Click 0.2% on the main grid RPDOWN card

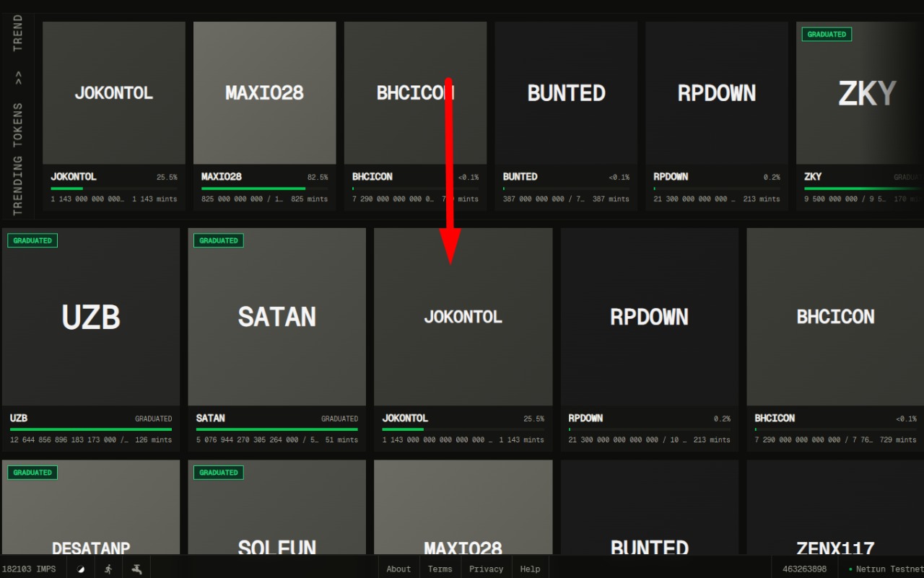point(722,419)
